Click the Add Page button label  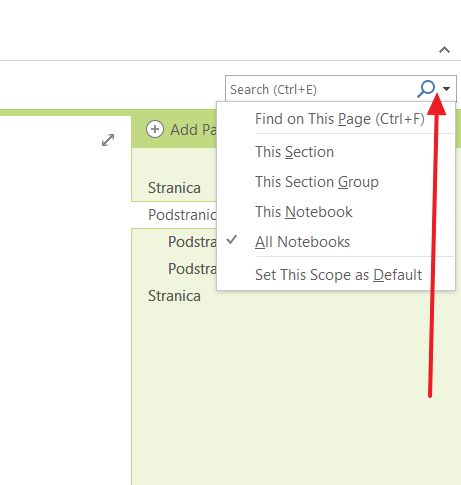click(x=193, y=130)
